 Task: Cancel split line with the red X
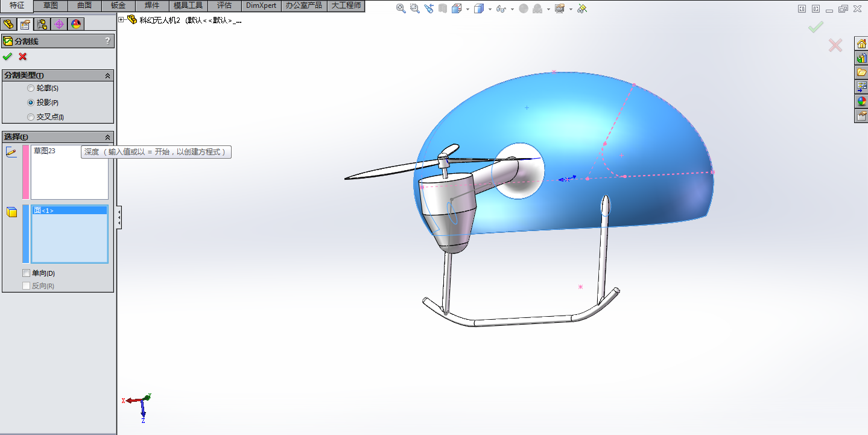click(x=23, y=57)
